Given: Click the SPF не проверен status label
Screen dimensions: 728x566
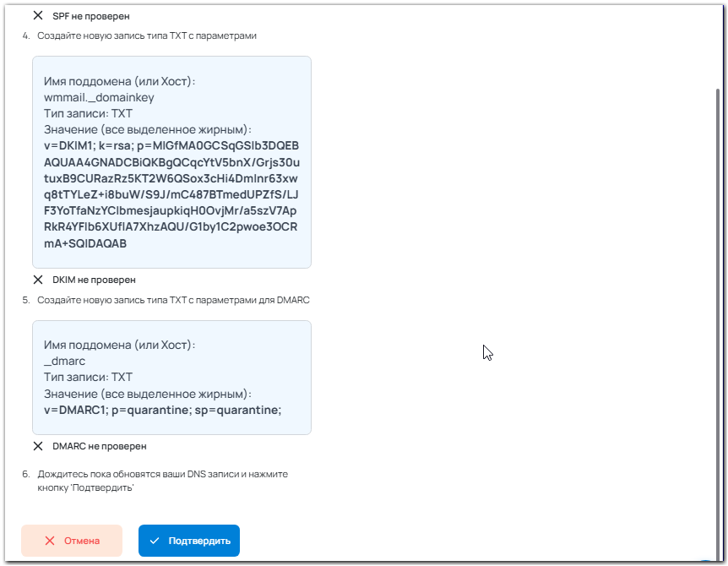Looking at the screenshot, I should [x=91, y=16].
